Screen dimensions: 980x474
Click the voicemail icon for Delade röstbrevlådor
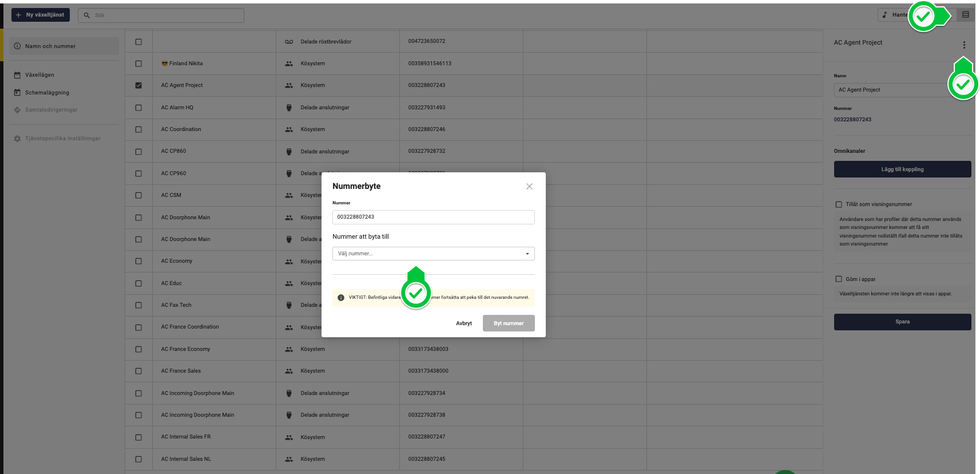pos(289,42)
